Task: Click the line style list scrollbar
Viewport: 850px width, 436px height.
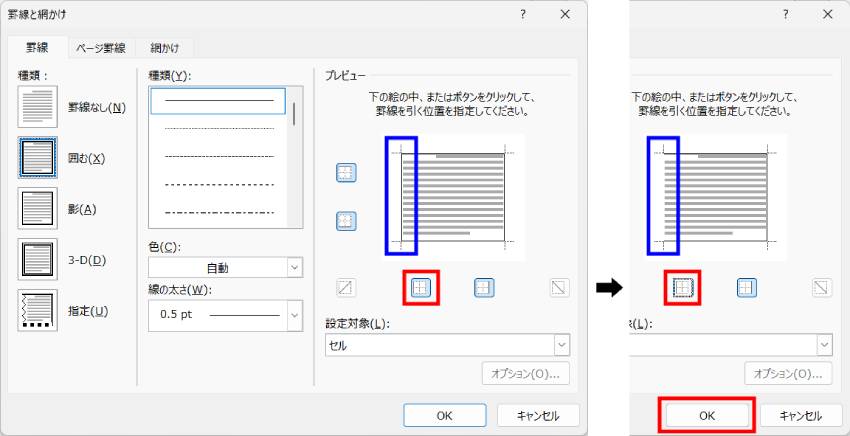Action: [294, 112]
